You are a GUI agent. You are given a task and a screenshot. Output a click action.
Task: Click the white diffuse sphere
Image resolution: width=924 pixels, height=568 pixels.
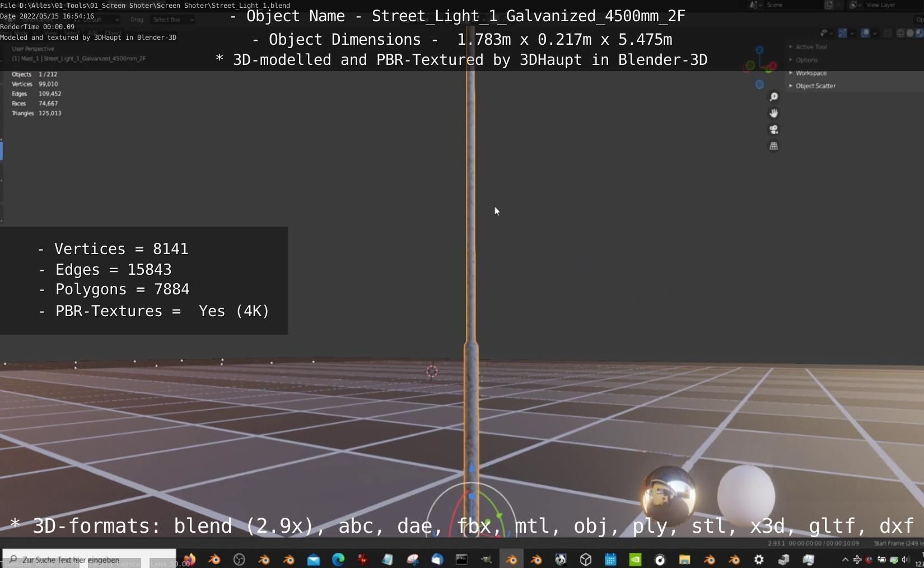746,496
